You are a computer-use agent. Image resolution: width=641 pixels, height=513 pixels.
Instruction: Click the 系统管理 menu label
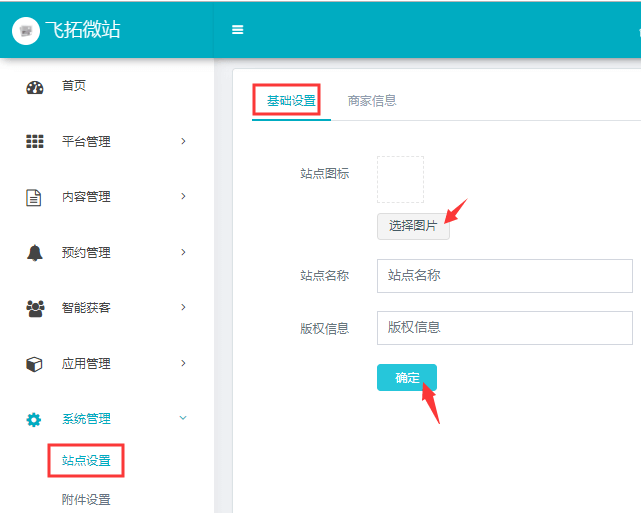(86, 419)
